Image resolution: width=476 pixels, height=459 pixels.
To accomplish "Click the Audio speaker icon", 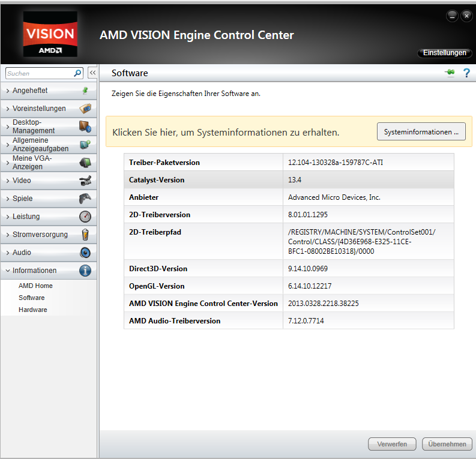I will click(85, 253).
